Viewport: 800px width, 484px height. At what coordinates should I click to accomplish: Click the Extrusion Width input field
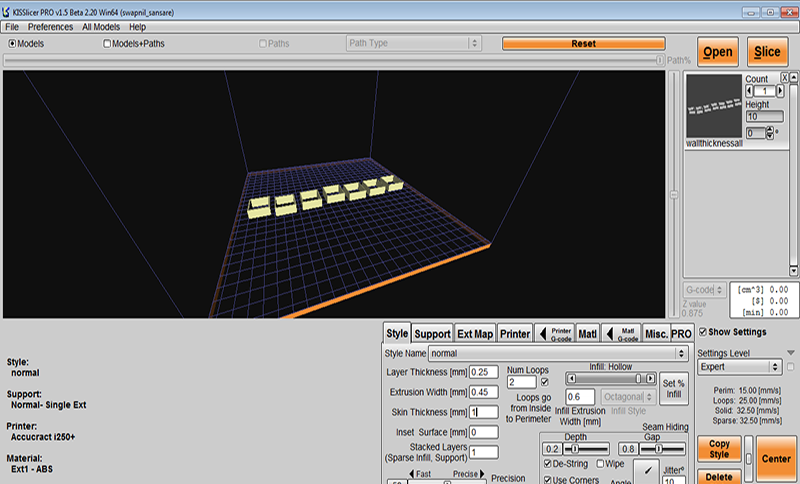pyautogui.click(x=484, y=392)
